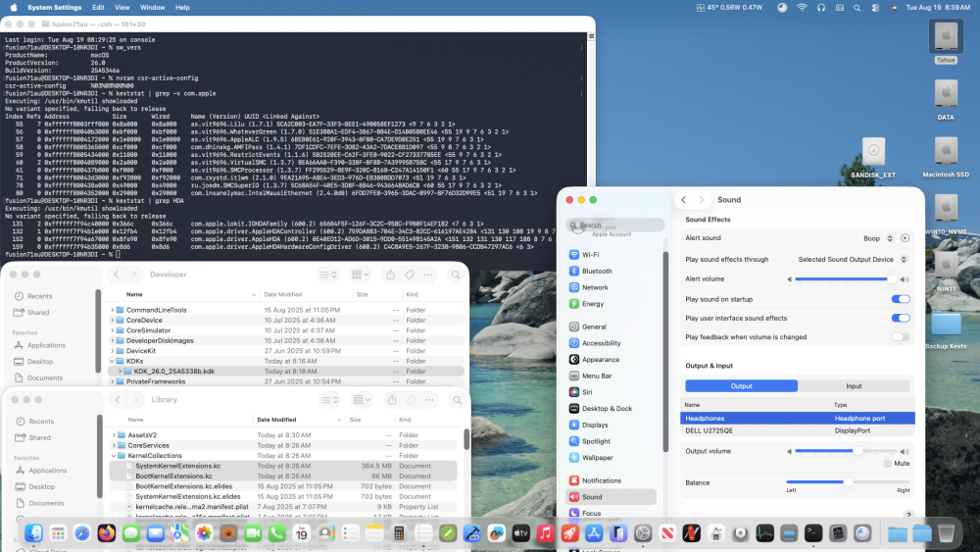Collapse KernelCollections folder in Library

[x=114, y=456]
